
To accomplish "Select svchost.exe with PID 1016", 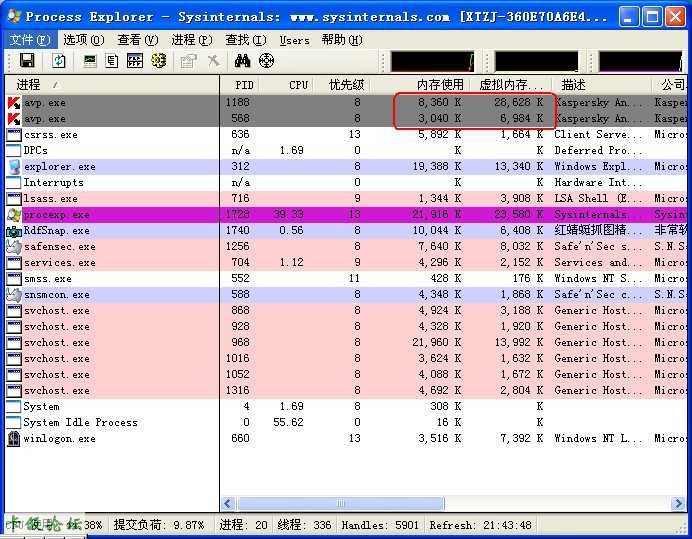I will pos(346,358).
